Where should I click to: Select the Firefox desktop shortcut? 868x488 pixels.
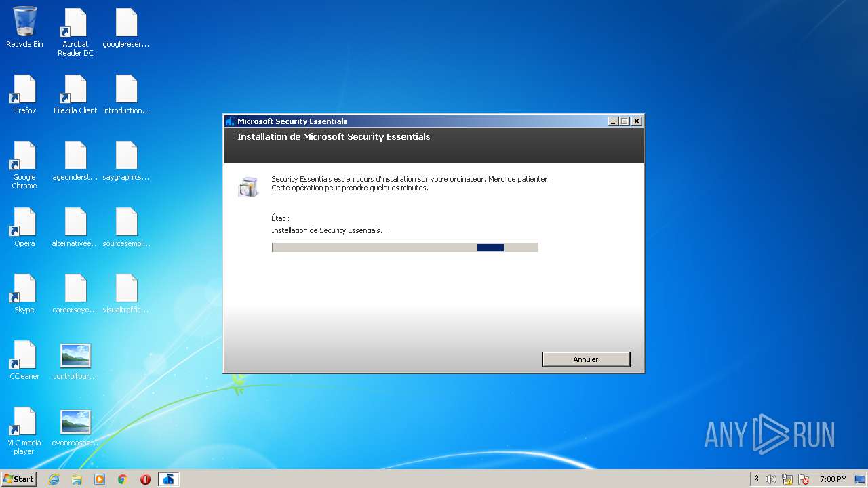coord(24,94)
